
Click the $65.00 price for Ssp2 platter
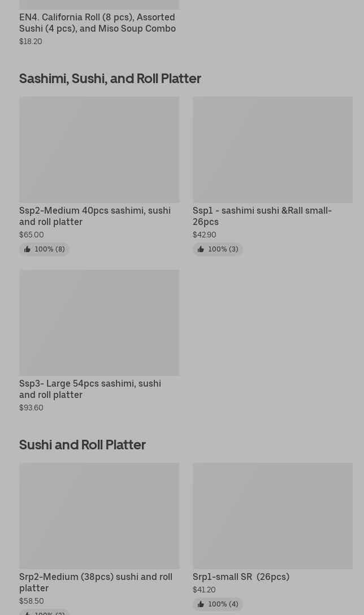click(31, 235)
